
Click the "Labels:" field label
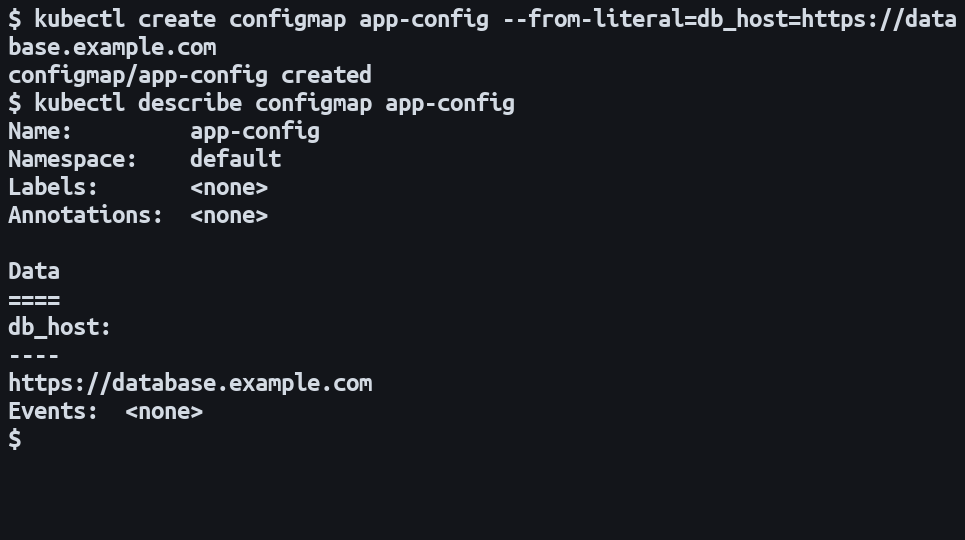(53, 187)
